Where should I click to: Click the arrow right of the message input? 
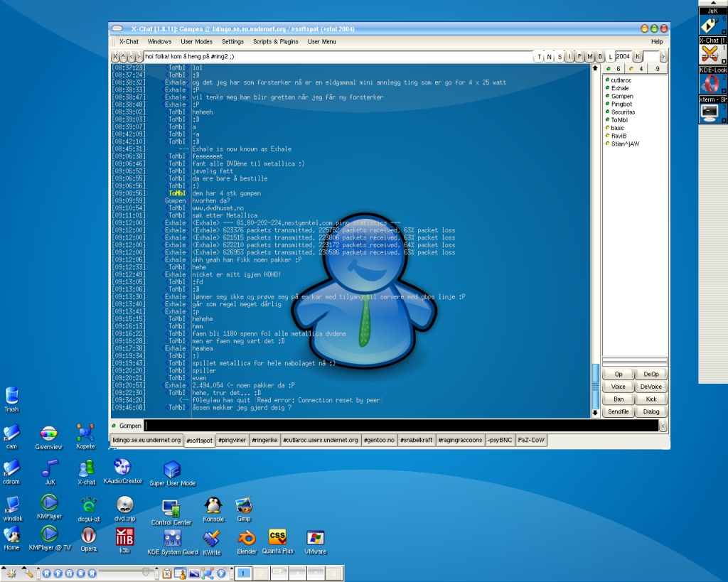click(663, 426)
